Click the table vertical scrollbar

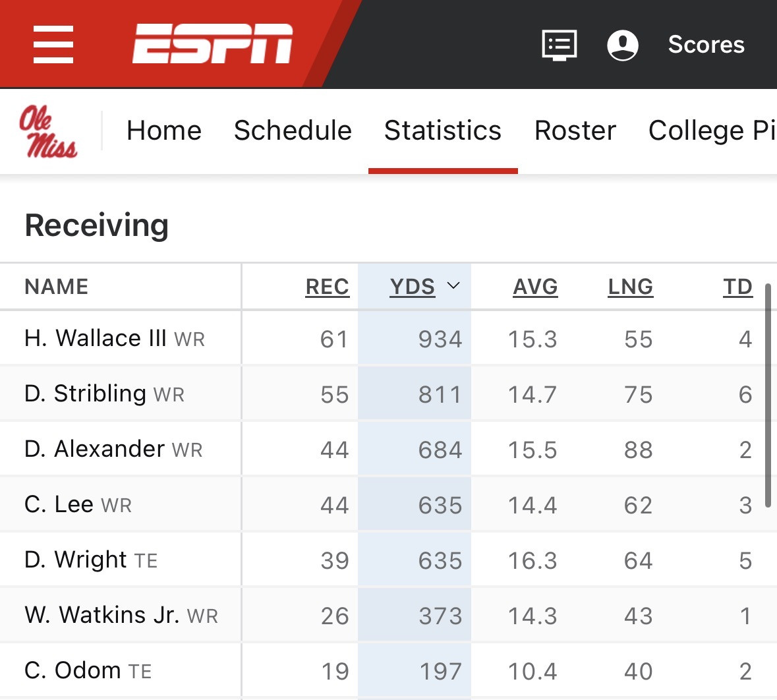click(768, 395)
